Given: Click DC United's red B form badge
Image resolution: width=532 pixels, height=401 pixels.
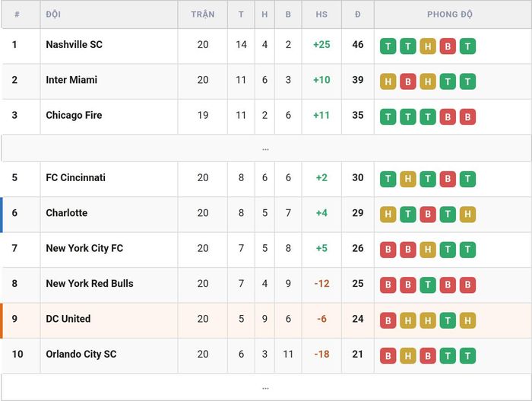Looking at the screenshot, I should [x=388, y=320].
